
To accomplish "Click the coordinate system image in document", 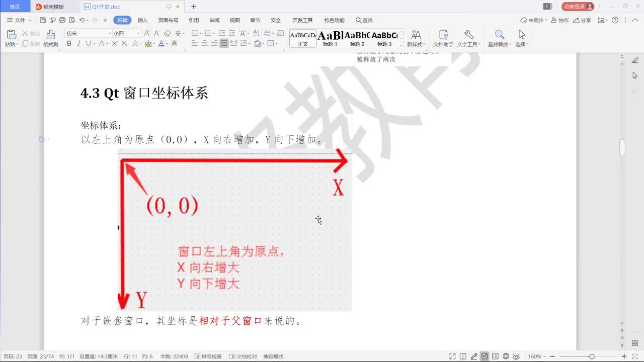I will pyautogui.click(x=234, y=230).
